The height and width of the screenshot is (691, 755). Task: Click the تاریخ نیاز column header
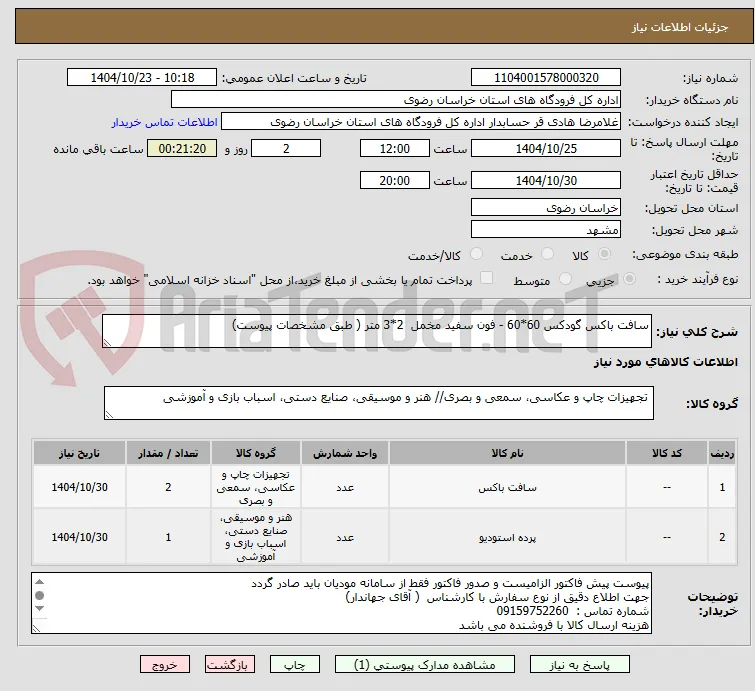pos(79,453)
